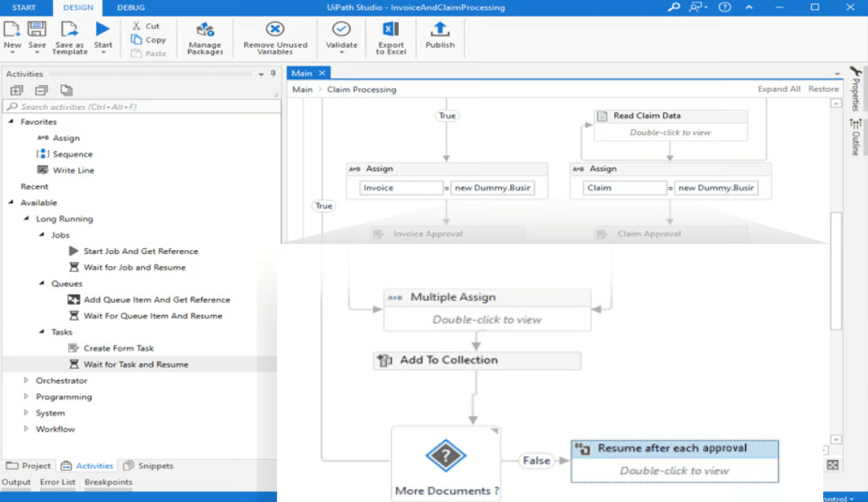Click Main in the breadcrumb
The height and width of the screenshot is (502, 868).
point(303,89)
